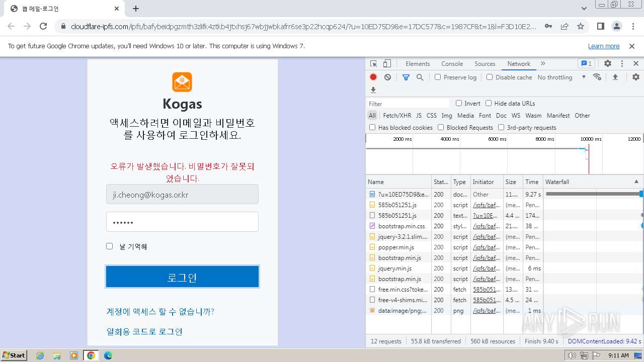This screenshot has height=362, width=644.
Task: Tick the remember me checkbox on login form
Action: pos(109,246)
